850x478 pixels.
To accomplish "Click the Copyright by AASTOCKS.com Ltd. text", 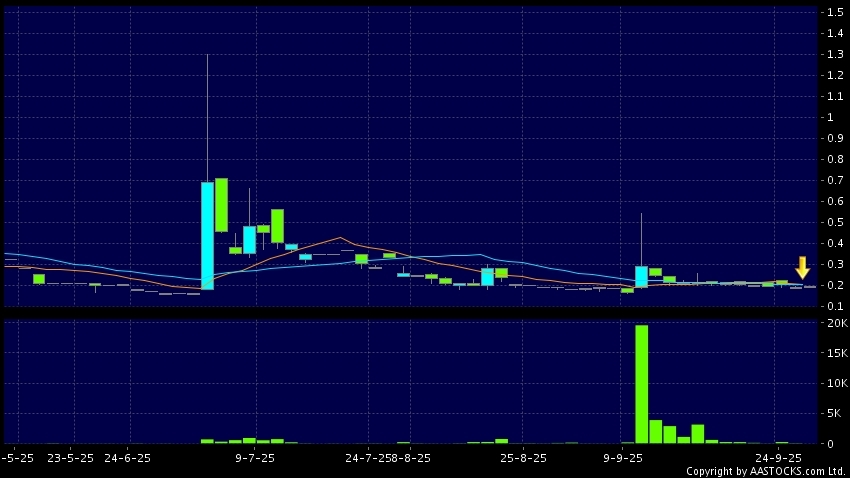I will [x=765, y=470].
